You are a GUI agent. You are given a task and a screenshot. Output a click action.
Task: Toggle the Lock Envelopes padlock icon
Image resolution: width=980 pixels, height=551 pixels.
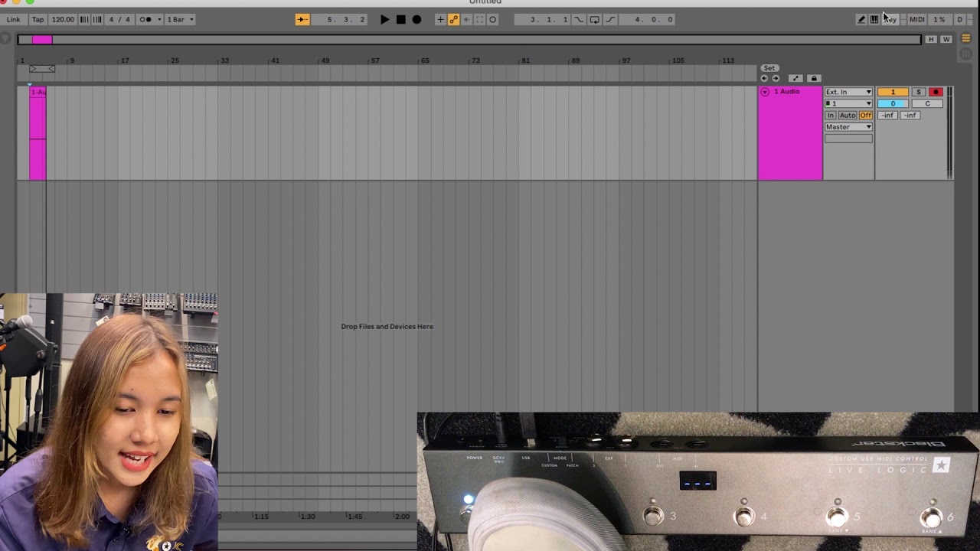(814, 78)
